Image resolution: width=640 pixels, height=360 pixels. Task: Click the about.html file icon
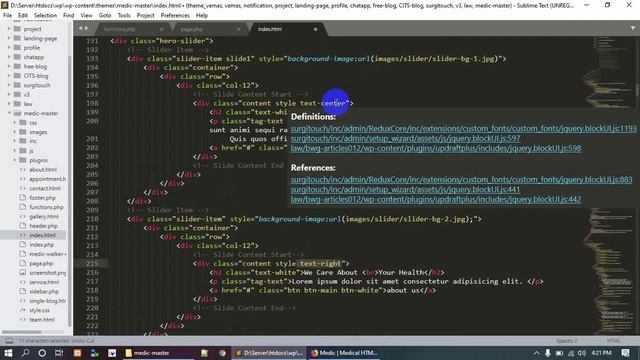click(23, 169)
